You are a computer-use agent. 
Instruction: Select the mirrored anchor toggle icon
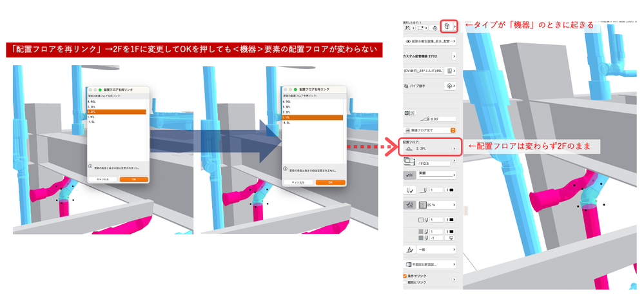coord(412,113)
